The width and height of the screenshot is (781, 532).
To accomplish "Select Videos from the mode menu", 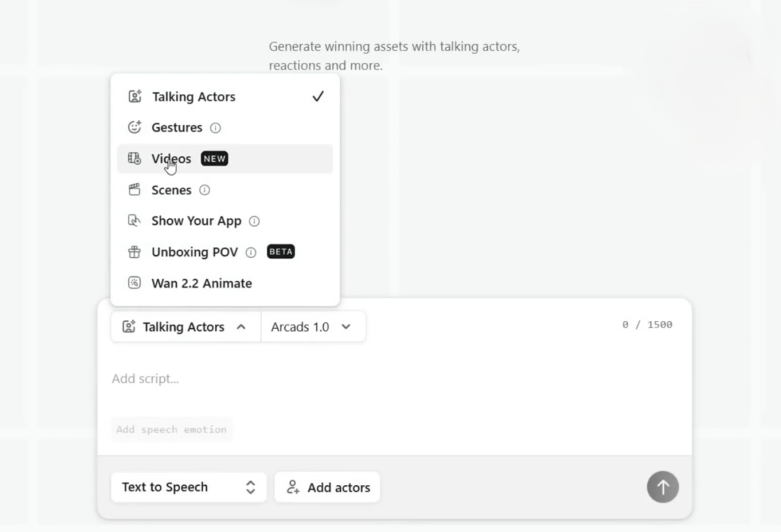I will [171, 158].
